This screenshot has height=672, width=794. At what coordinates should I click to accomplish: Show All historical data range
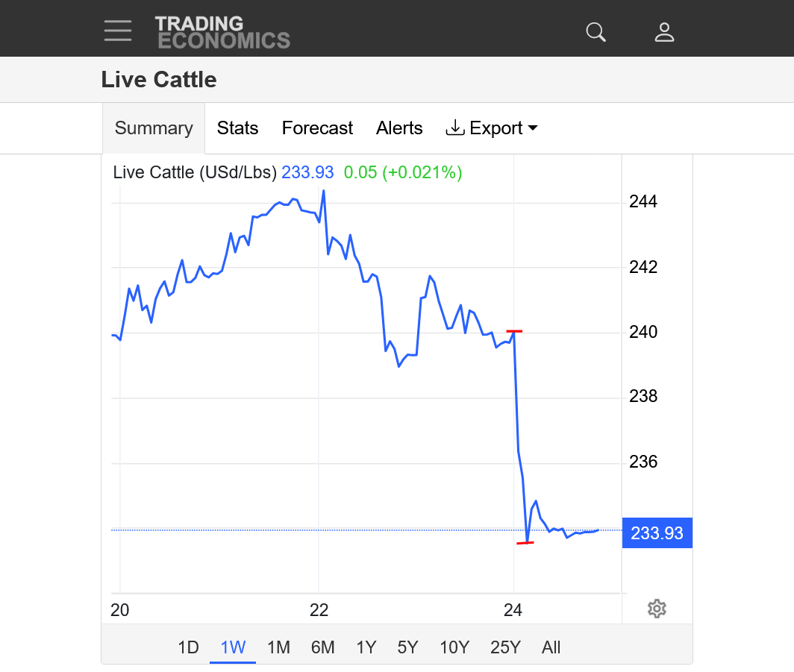pyautogui.click(x=551, y=647)
